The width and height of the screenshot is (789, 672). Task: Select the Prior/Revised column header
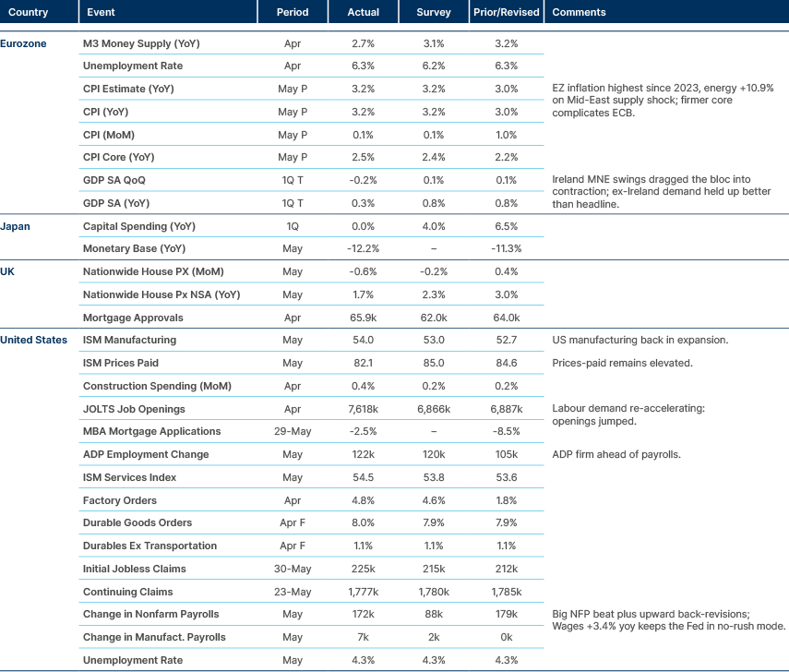tap(507, 12)
